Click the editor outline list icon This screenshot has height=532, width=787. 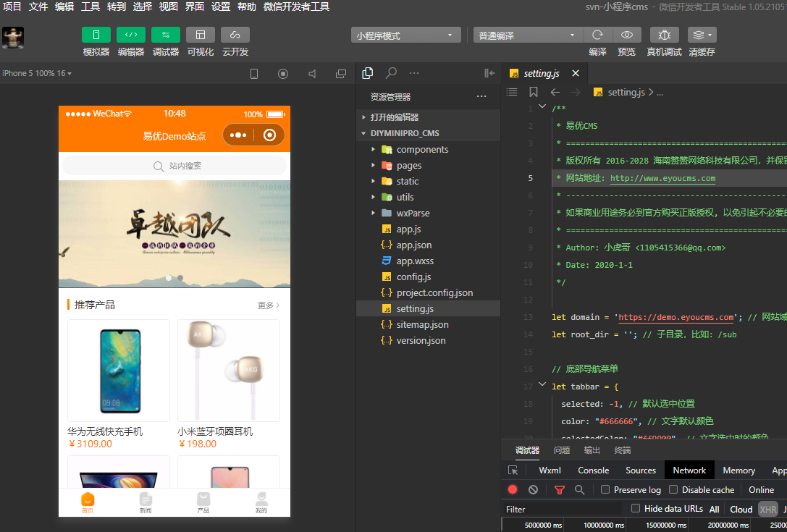pos(512,92)
